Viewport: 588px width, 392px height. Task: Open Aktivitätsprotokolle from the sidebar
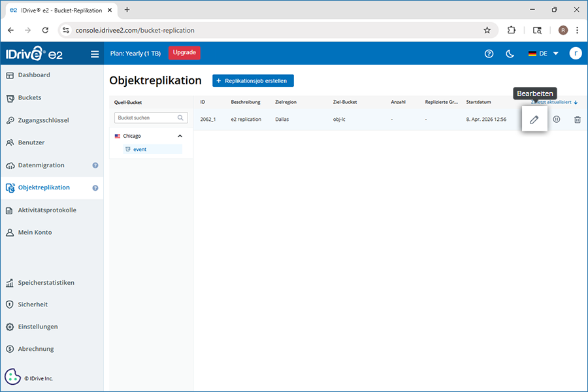(x=47, y=210)
